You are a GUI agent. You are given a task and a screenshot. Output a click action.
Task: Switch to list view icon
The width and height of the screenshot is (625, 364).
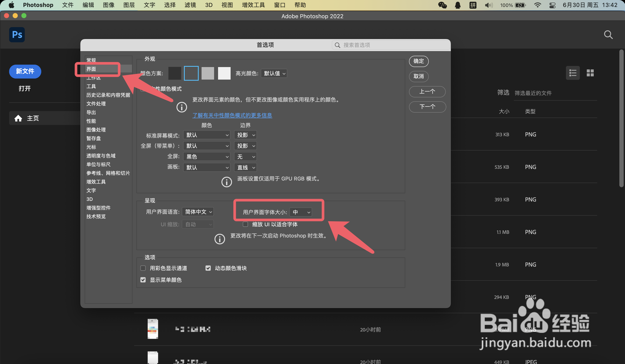pos(573,73)
